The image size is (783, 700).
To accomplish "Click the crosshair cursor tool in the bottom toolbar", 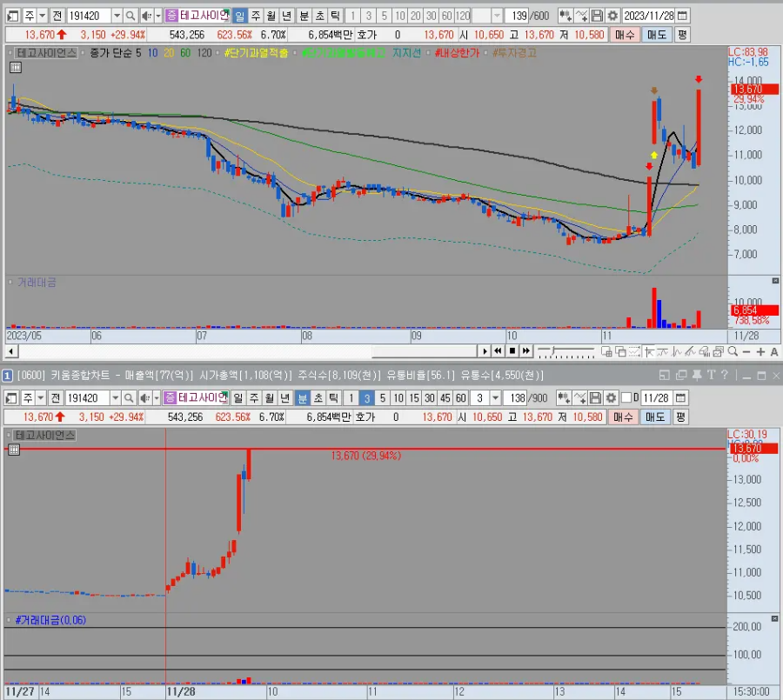I will click(x=649, y=351).
